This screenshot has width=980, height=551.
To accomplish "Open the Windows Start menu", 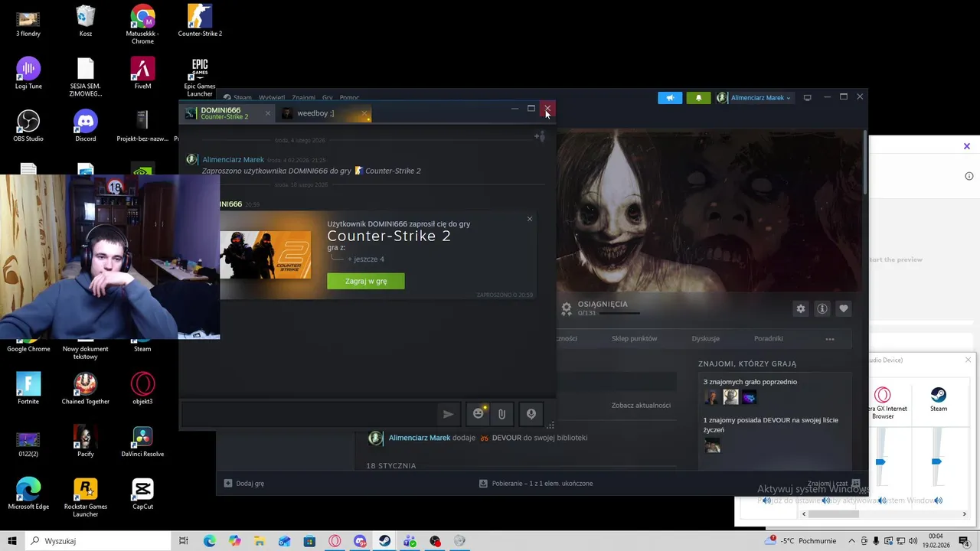I will pos(12,541).
